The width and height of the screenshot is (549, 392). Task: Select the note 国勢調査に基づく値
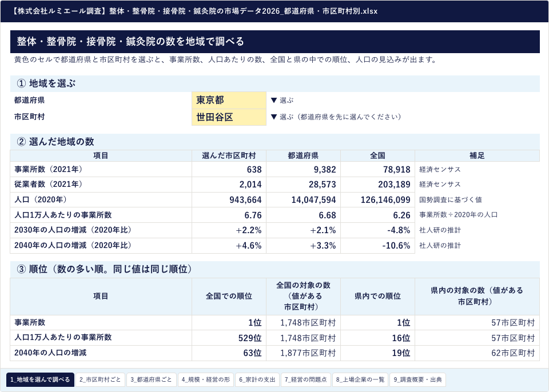451,200
